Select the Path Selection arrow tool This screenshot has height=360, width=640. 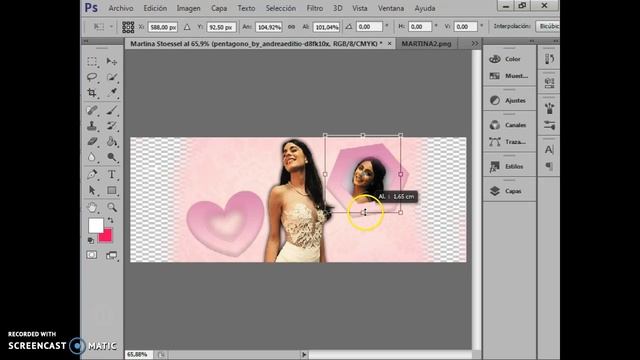pyautogui.click(x=92, y=191)
